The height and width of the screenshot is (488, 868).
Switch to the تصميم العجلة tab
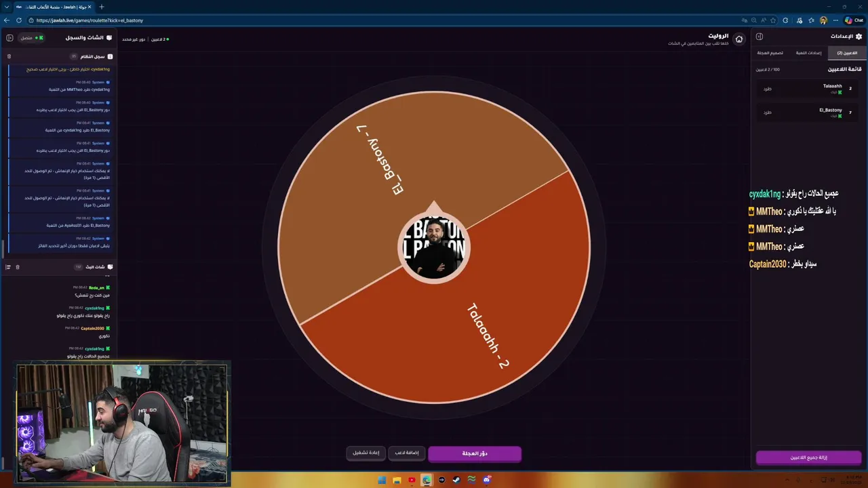770,53
